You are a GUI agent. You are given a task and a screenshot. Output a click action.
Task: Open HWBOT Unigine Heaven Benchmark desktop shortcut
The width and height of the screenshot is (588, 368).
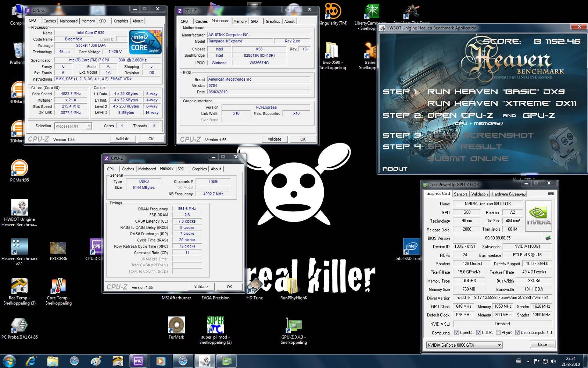click(19, 212)
